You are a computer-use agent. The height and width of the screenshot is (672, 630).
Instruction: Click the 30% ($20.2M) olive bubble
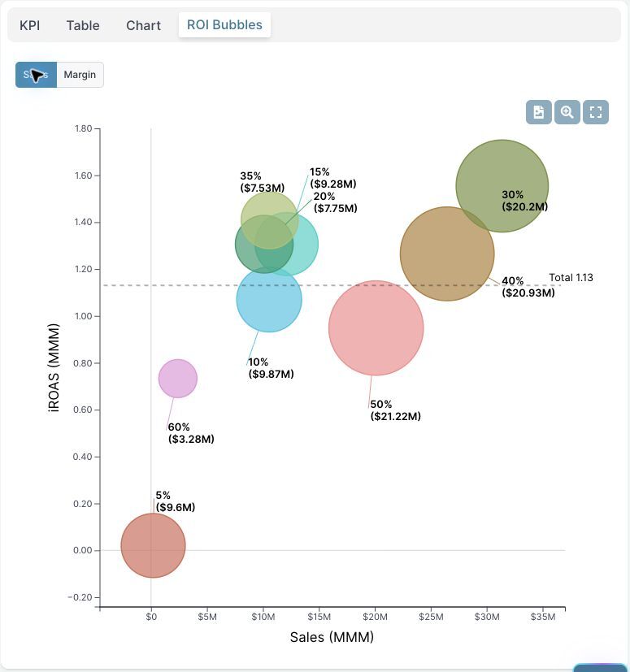point(502,186)
